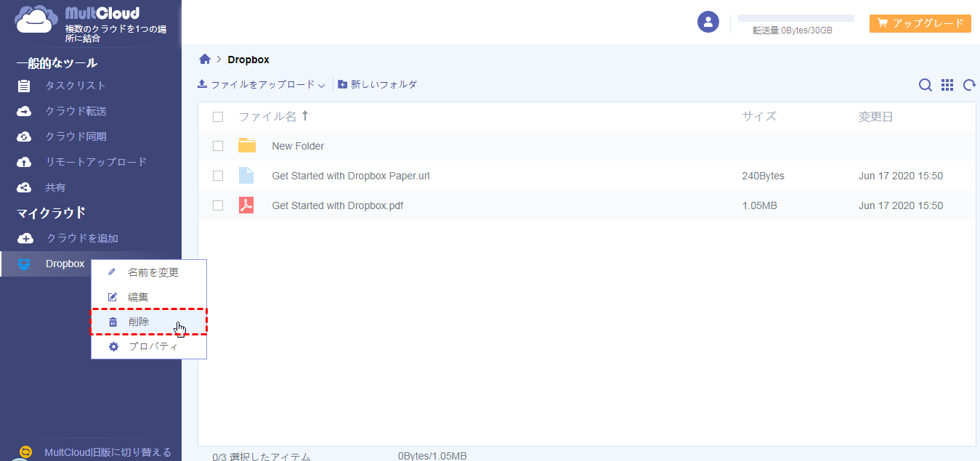This screenshot has height=461, width=980.
Task: Click the 1.05MB size cell for the PDF
Action: tap(759, 205)
